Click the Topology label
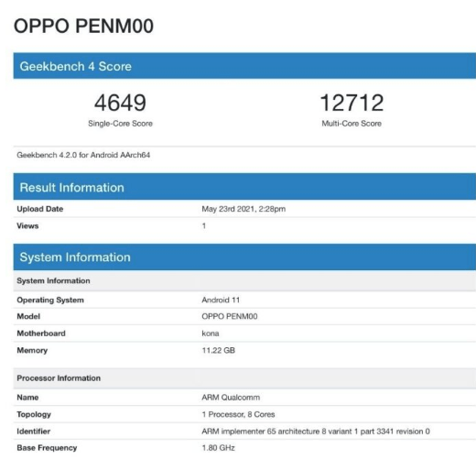The width and height of the screenshot is (476, 459). (x=34, y=414)
